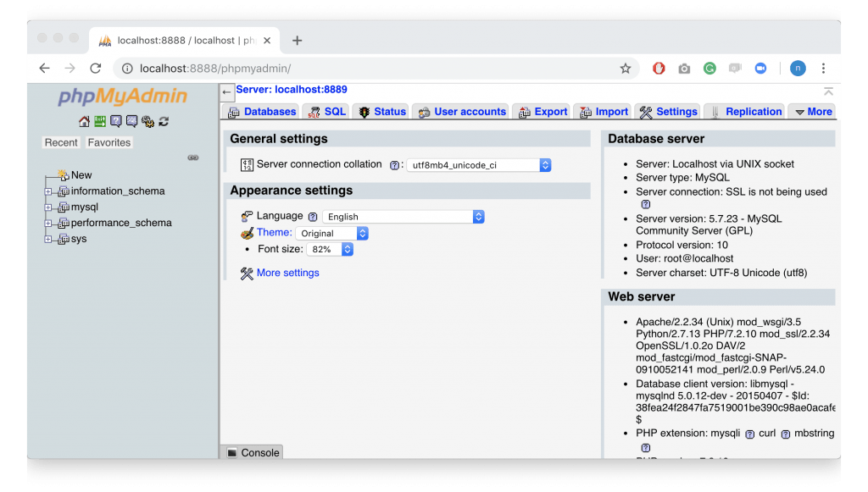Image resolution: width=868 pixels, height=492 pixels.
Task: Reload the navigation panel
Action: pos(164,121)
